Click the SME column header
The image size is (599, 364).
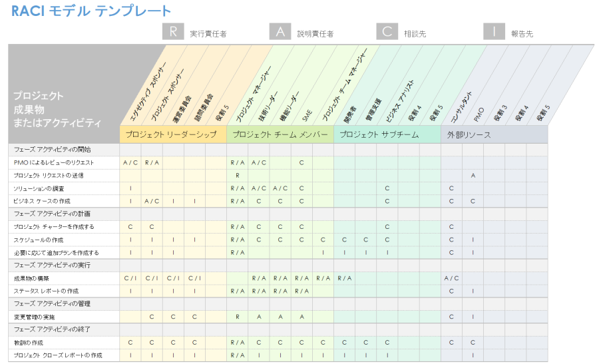[307, 116]
